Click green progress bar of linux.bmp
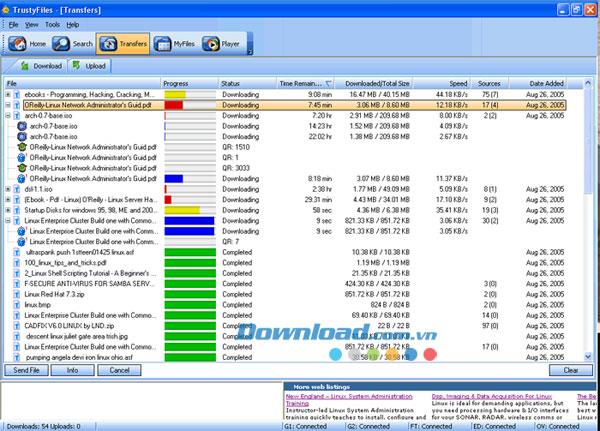600x431 pixels. point(190,305)
